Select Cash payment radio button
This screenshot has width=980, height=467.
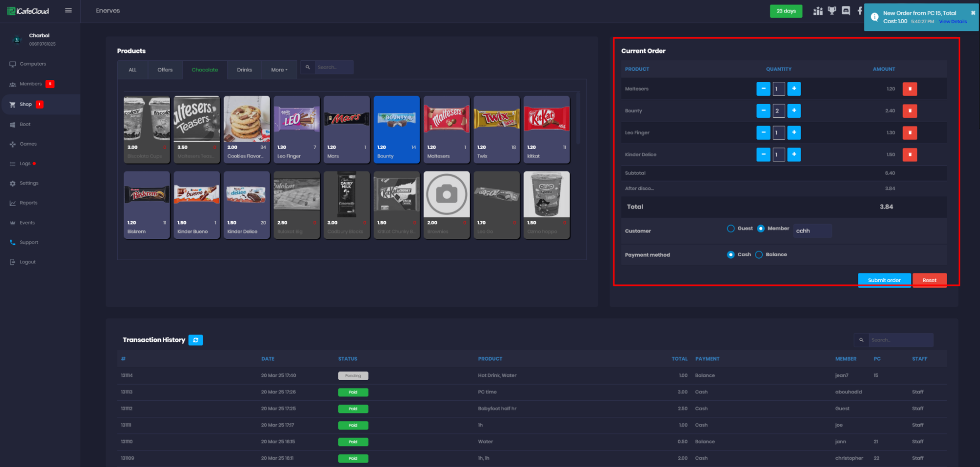click(x=730, y=255)
